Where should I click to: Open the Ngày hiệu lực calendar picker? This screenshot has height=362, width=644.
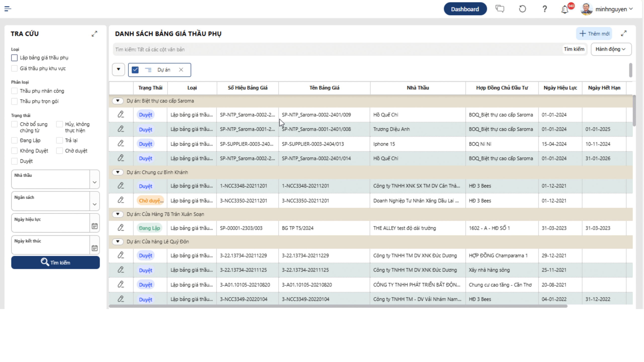click(95, 226)
